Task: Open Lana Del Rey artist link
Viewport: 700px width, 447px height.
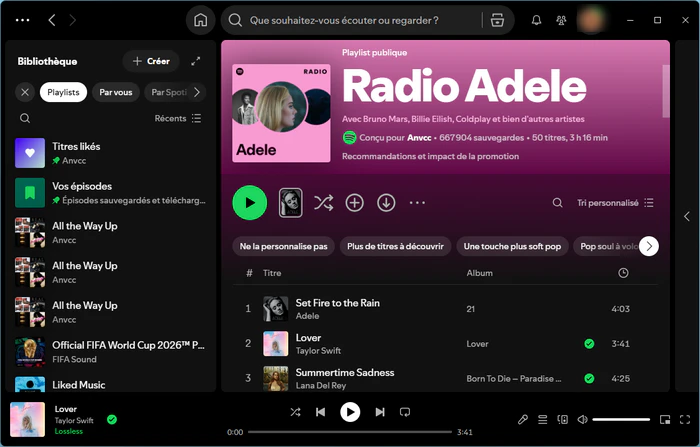Action: tap(321, 385)
